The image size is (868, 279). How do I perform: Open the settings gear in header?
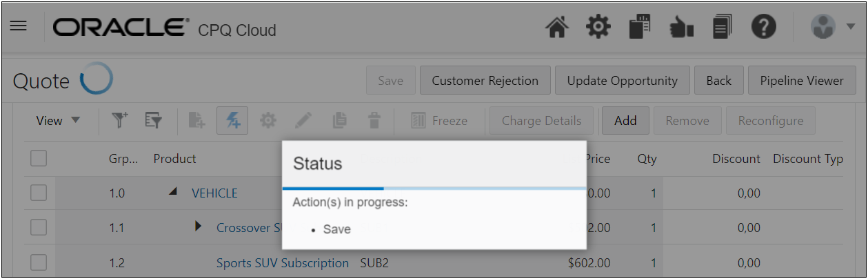(x=598, y=28)
